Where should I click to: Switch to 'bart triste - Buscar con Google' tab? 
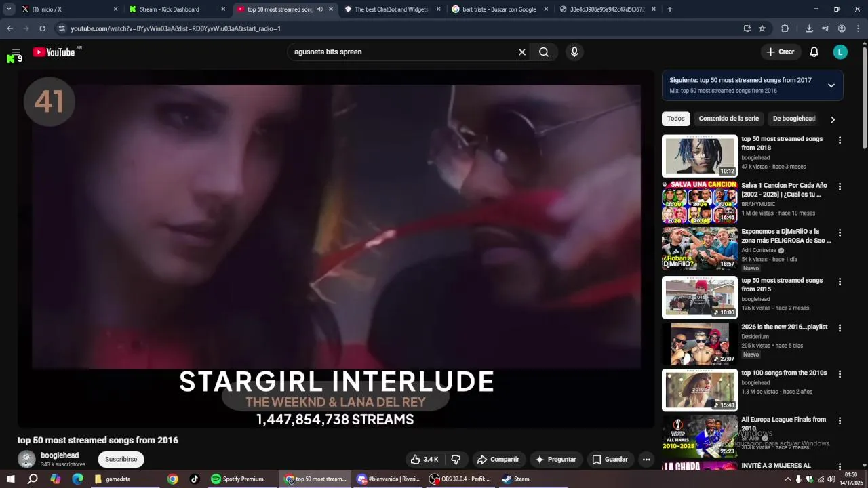pos(500,9)
